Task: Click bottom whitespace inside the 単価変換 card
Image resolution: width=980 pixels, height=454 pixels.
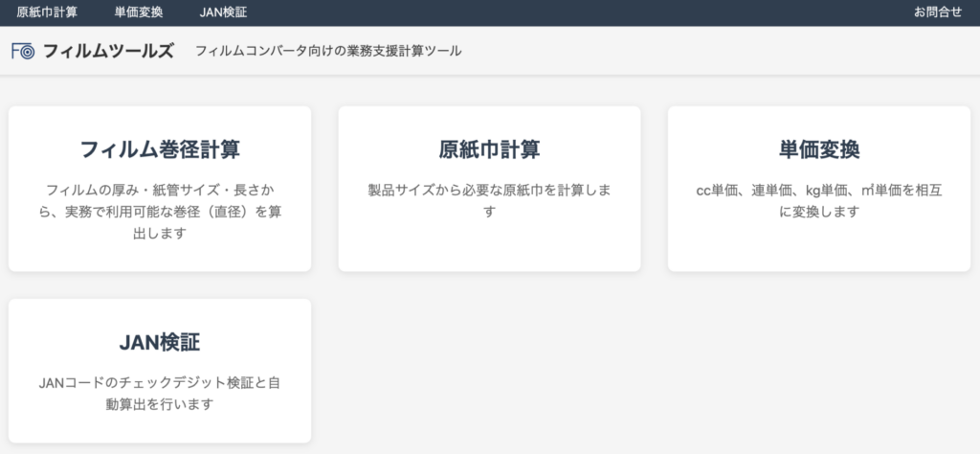Action: 818,249
